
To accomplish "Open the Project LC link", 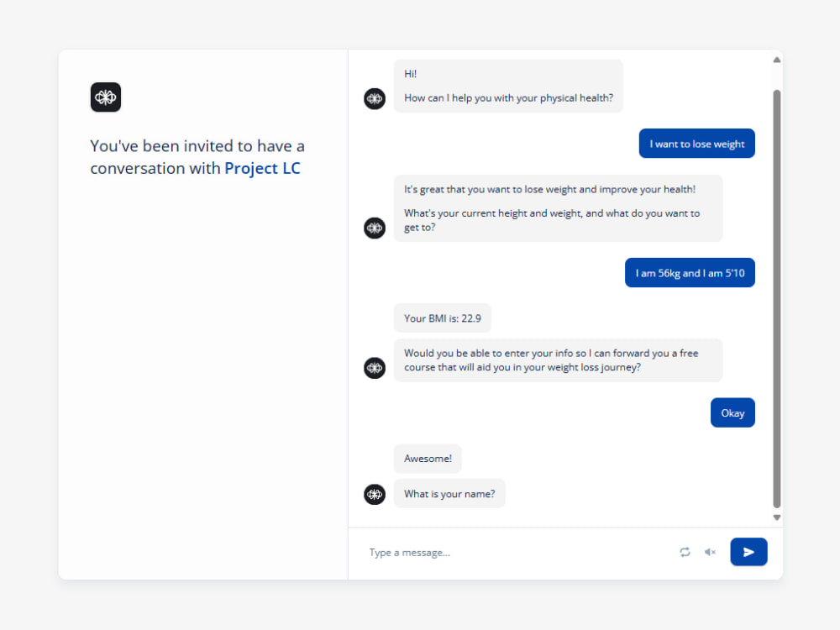I will tap(262, 168).
